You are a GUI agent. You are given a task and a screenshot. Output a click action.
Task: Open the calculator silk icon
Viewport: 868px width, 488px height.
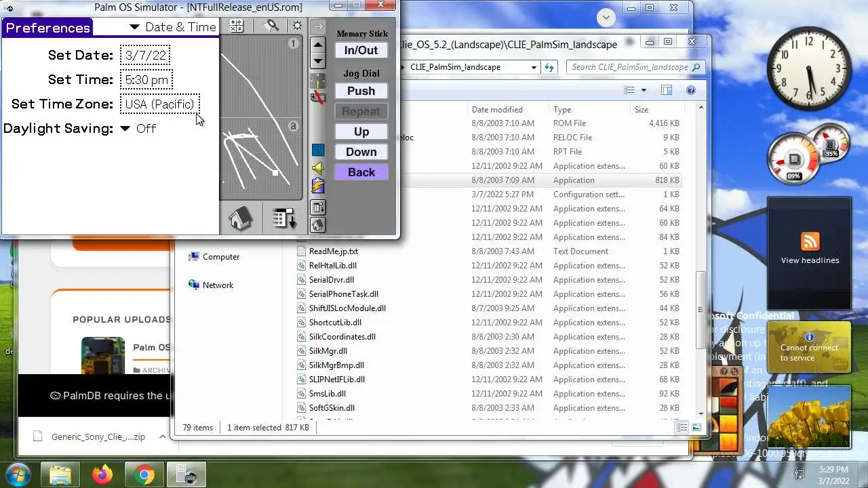pos(237,26)
